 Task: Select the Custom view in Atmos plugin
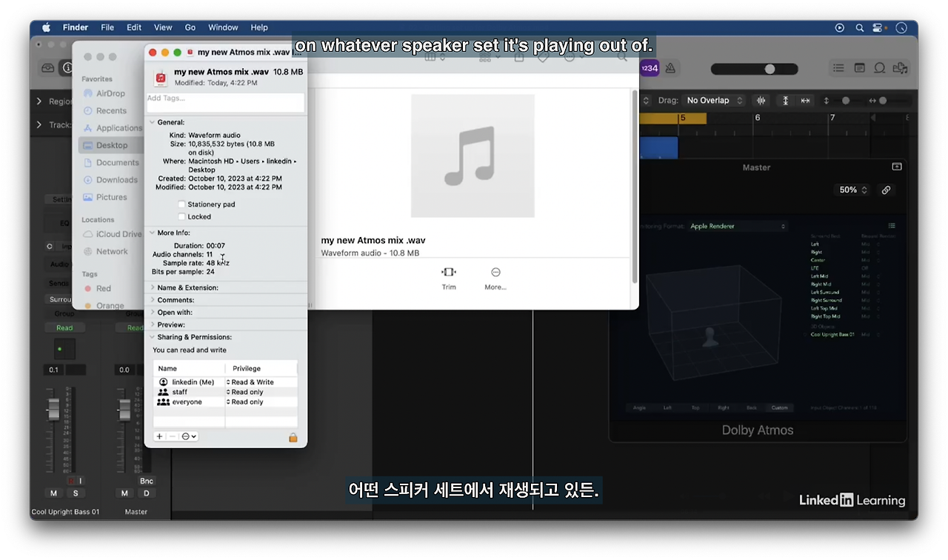(x=779, y=407)
